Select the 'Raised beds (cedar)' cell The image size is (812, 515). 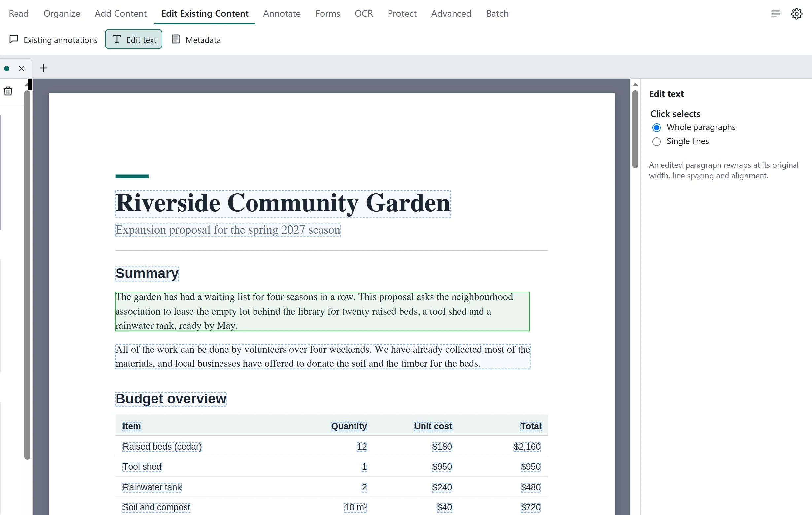pyautogui.click(x=162, y=447)
